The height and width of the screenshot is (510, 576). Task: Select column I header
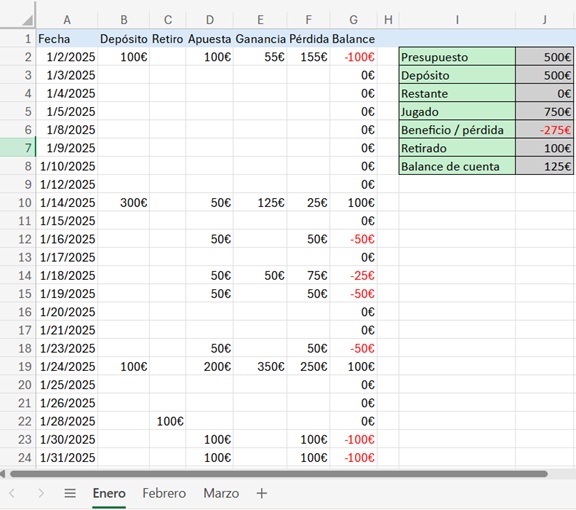pos(457,20)
